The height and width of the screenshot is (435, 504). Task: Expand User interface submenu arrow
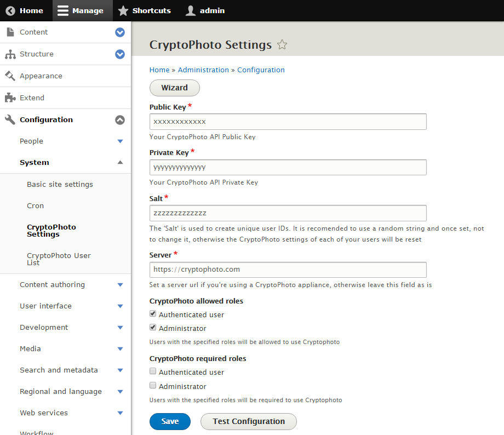coord(120,306)
